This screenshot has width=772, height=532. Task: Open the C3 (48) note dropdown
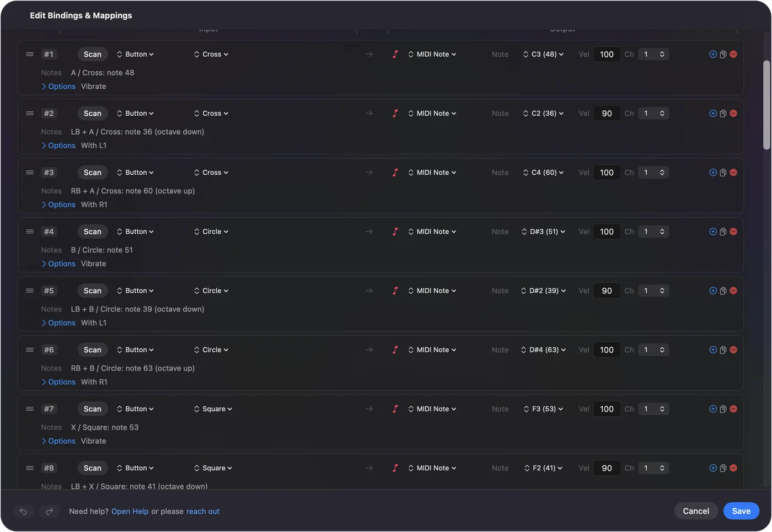543,54
